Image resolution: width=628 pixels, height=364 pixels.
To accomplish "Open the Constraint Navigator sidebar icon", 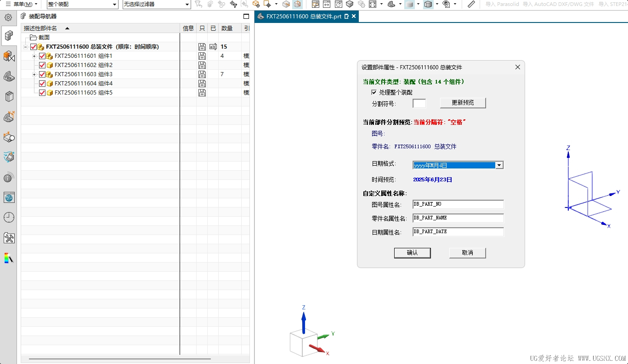I will [x=9, y=56].
